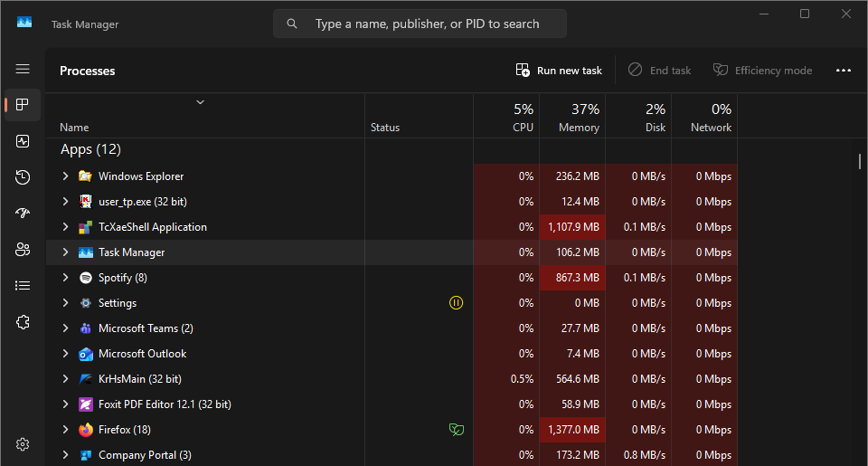Open the App history page icon
The width and height of the screenshot is (868, 466).
pyautogui.click(x=23, y=177)
